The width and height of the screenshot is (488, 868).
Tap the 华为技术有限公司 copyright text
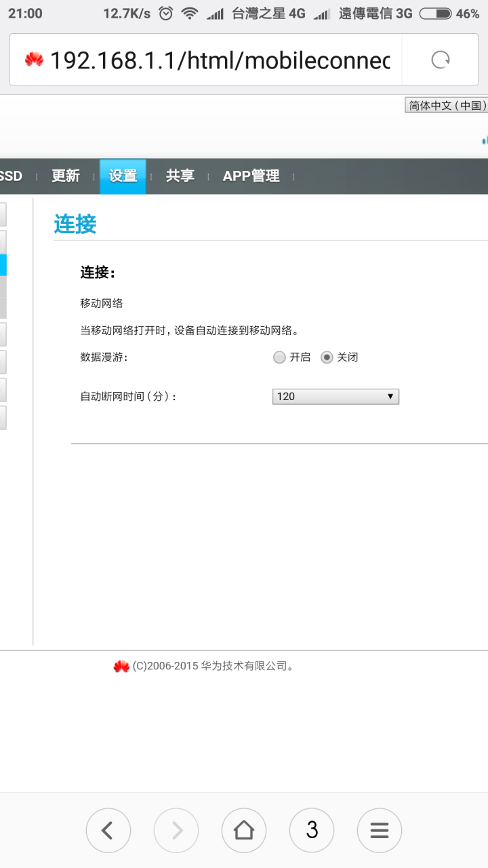click(x=213, y=667)
